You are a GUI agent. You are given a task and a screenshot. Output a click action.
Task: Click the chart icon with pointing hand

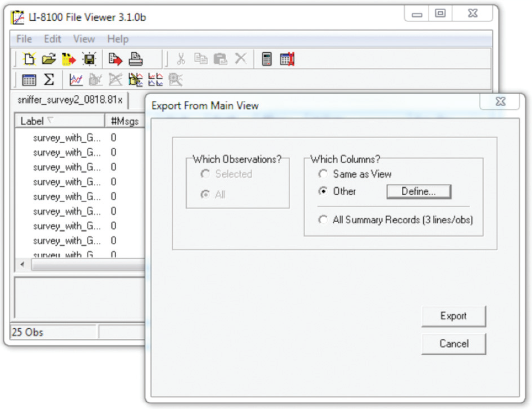coord(135,80)
